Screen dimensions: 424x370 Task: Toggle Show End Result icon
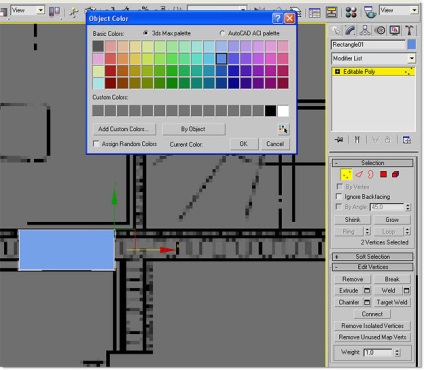point(357,140)
